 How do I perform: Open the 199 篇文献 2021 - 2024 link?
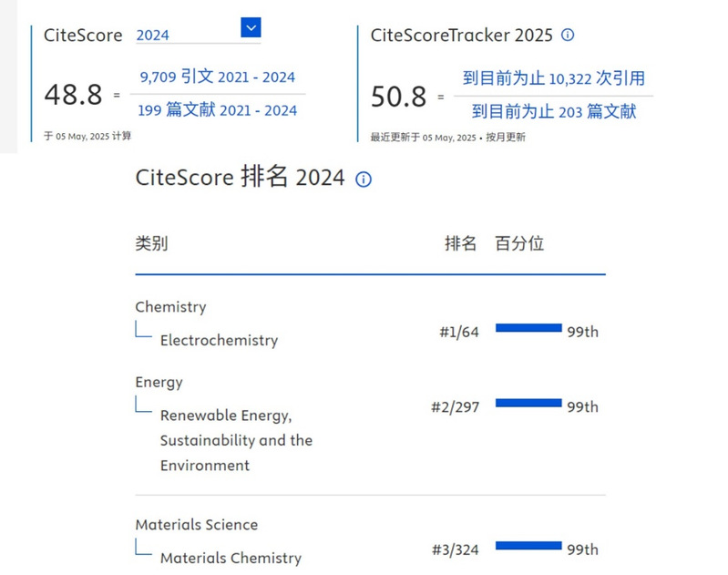pos(217,110)
